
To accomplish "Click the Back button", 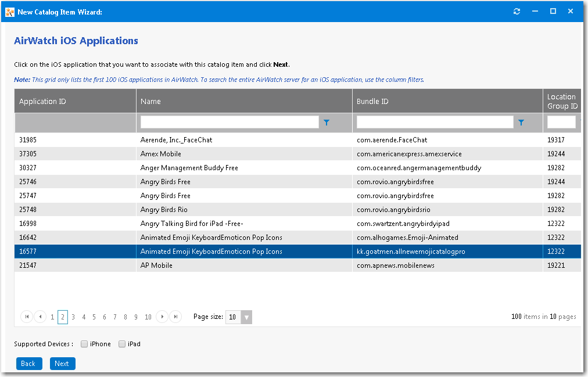I will (x=29, y=364).
